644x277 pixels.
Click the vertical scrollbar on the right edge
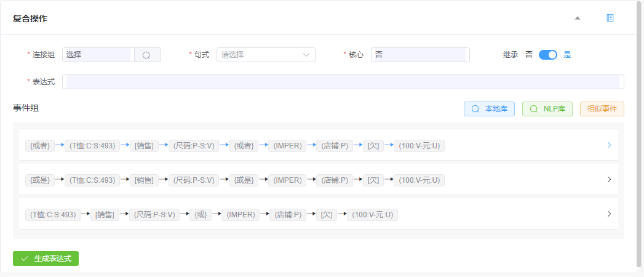click(x=640, y=135)
